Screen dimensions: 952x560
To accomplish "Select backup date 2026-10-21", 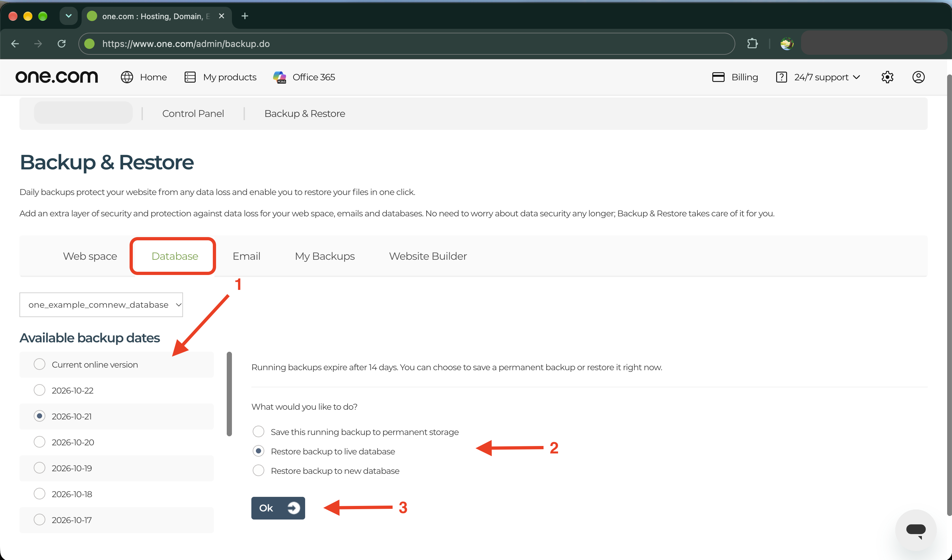I will click(x=39, y=416).
